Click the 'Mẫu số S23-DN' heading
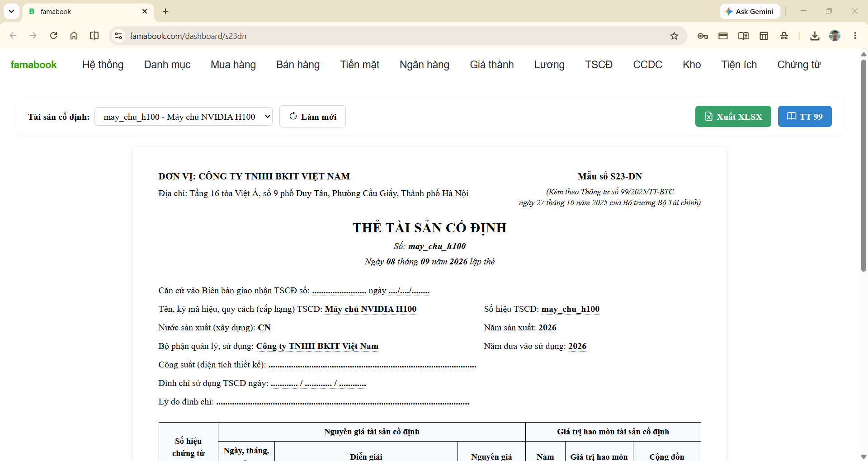This screenshot has height=461, width=868. [x=610, y=176]
